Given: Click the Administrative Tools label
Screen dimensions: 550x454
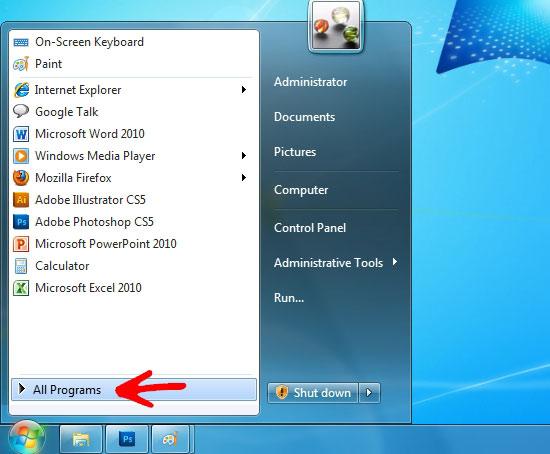Looking at the screenshot, I should pyautogui.click(x=328, y=263).
